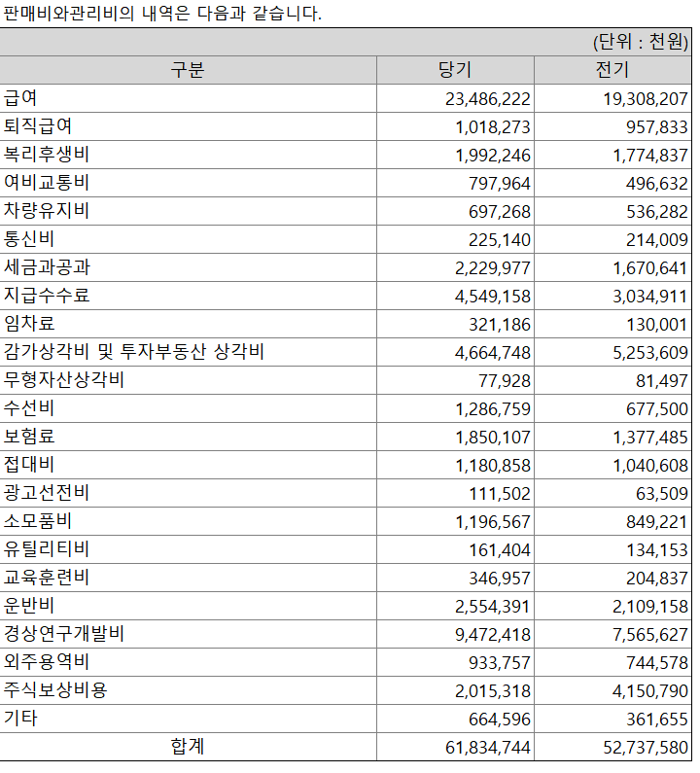Viewport: 700px width, 773px height.
Task: Click the 통신비 row label
Action: tap(29, 238)
